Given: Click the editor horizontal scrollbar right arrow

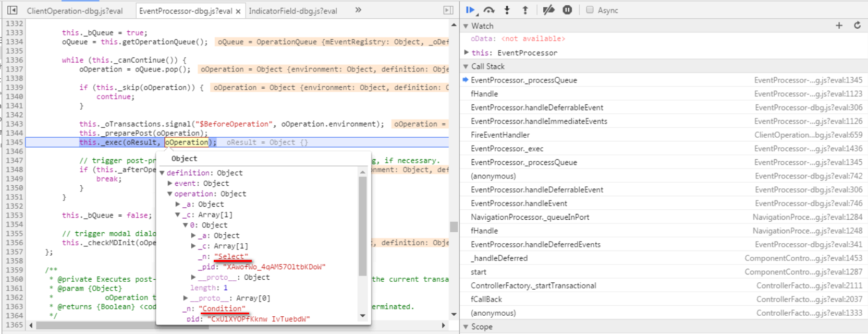Looking at the screenshot, I should pos(444,325).
